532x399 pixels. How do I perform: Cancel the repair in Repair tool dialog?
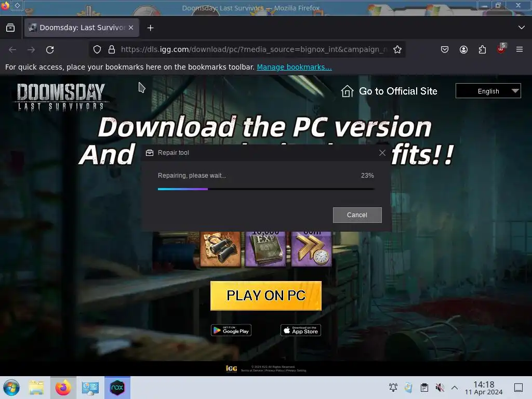(357, 215)
